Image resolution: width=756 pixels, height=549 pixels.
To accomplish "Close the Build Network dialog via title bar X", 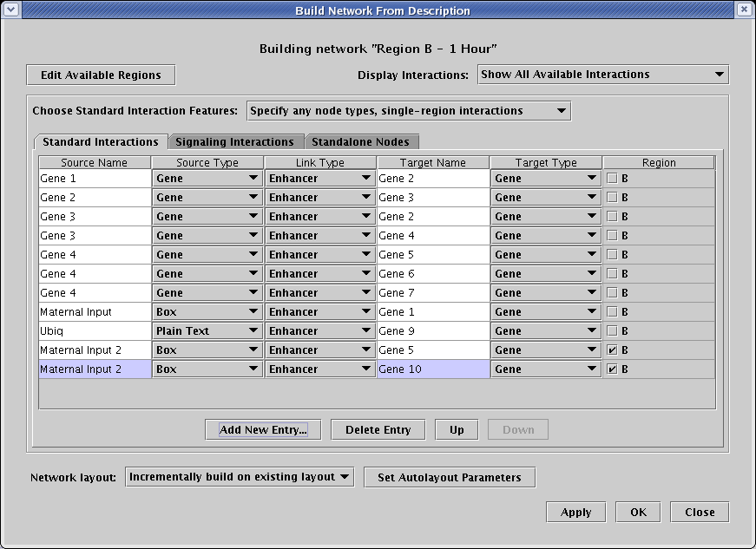I will pyautogui.click(x=744, y=10).
